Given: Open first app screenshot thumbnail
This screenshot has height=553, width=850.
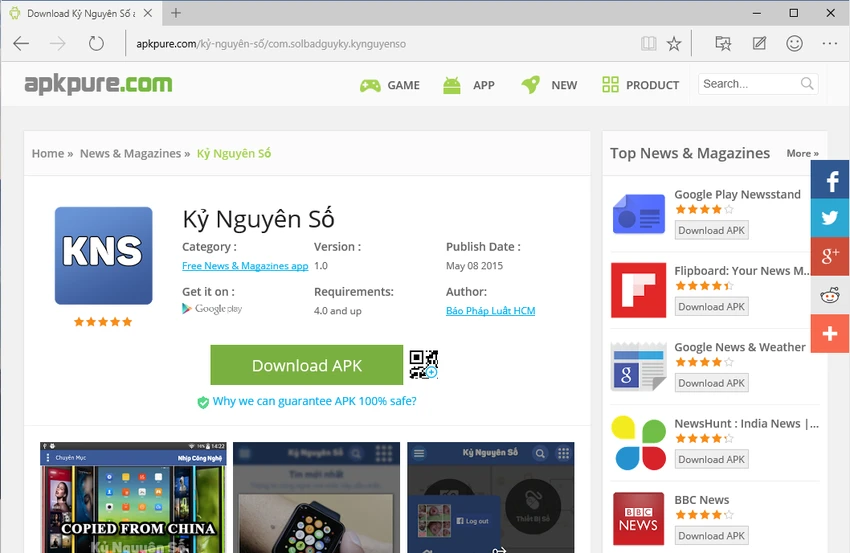Looking at the screenshot, I should click(133, 498).
